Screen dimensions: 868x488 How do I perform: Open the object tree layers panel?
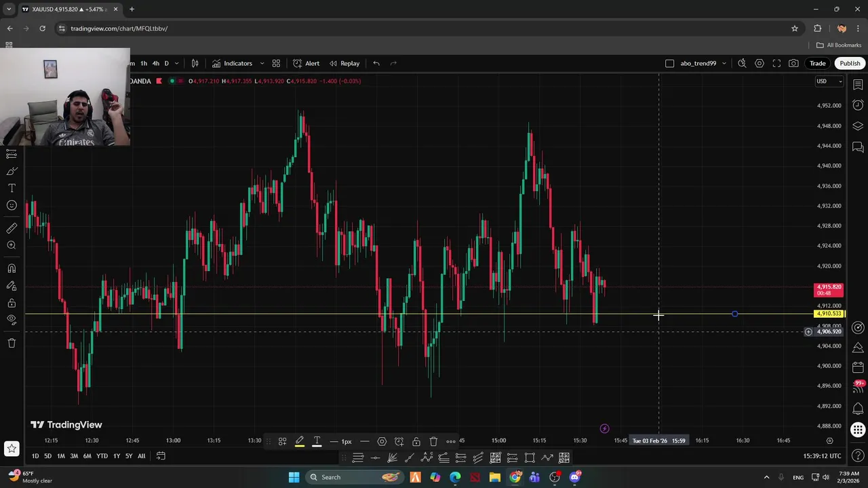point(858,126)
